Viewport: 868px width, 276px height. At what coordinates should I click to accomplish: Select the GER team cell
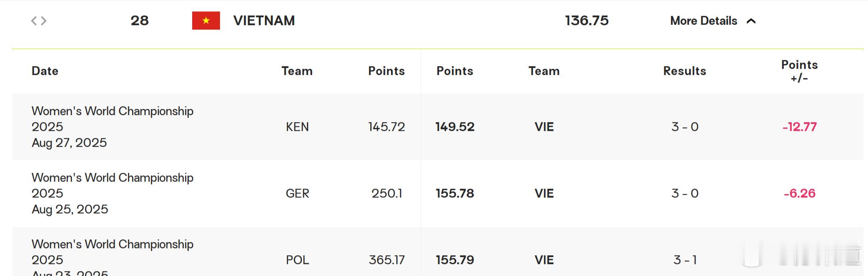coord(297,194)
